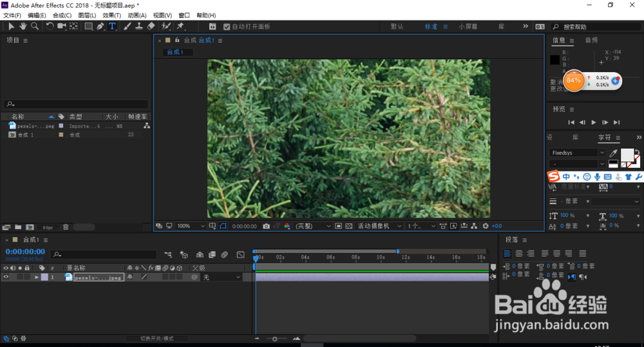Play the preview with play button
644x347 pixels.
click(x=594, y=122)
